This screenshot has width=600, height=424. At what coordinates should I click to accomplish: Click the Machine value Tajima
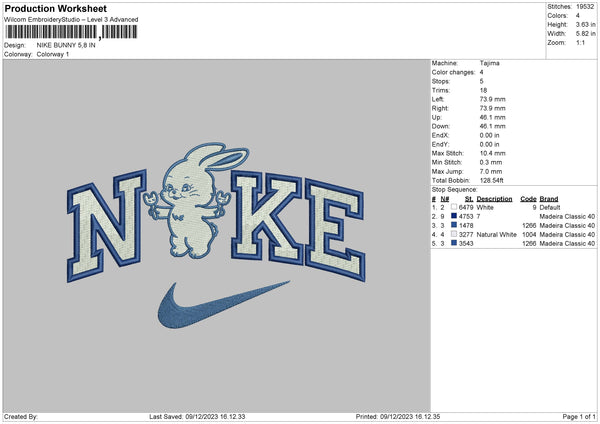pos(489,63)
